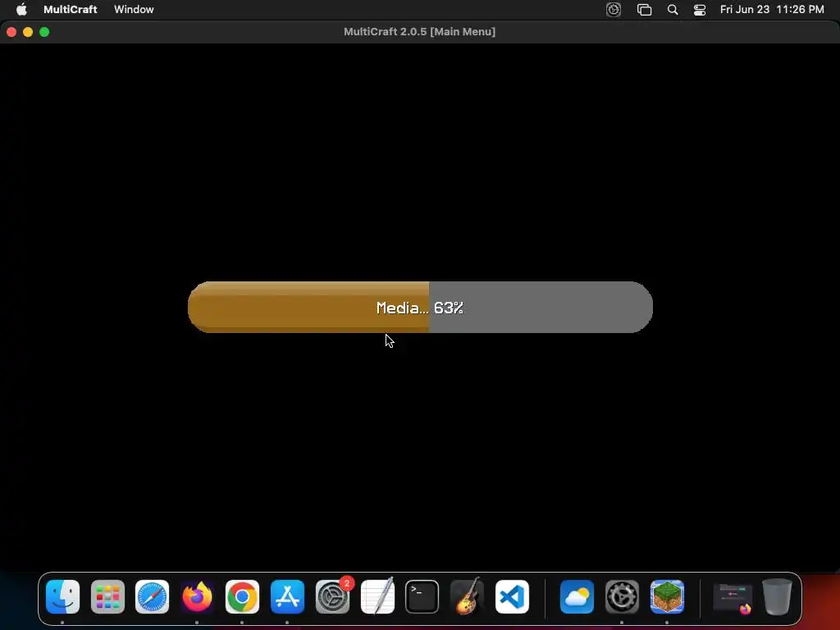Click the MultiCraft grass block Dock icon
Viewport: 840px width, 630px height.
point(667,596)
